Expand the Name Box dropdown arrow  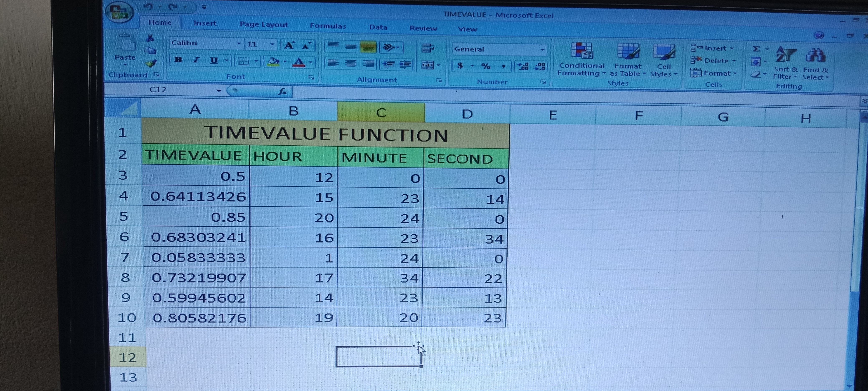click(x=219, y=90)
